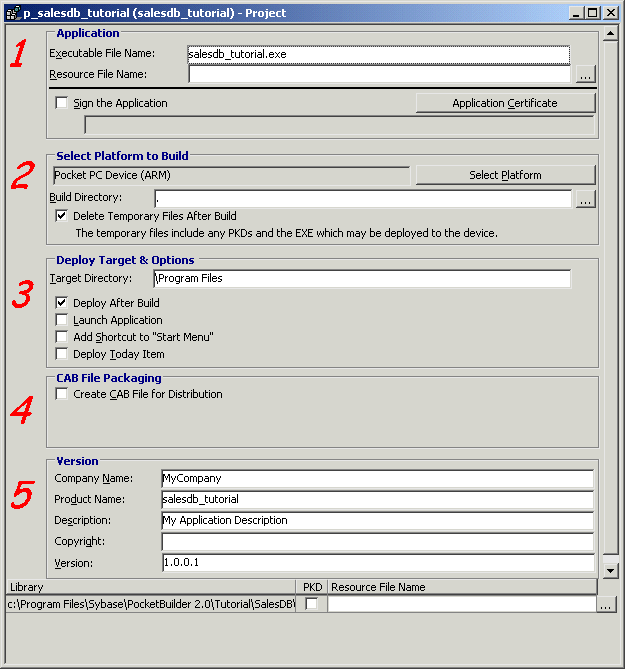
Task: Click the scroll down arrow
Action: (x=611, y=570)
